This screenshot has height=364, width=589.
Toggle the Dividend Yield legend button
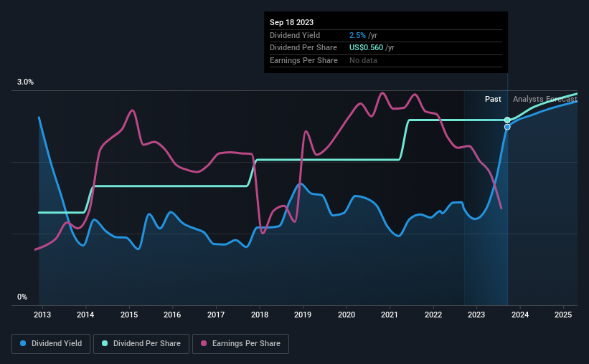pos(51,344)
